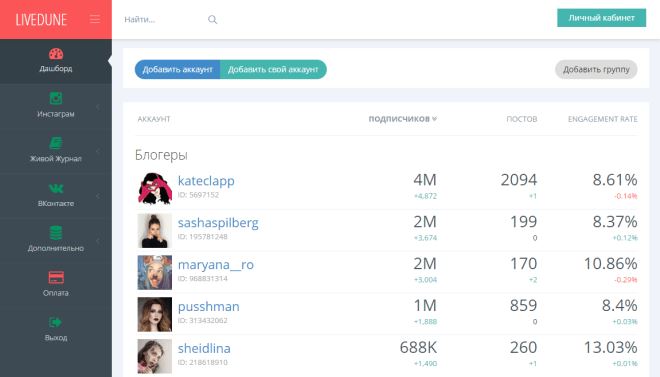Expand the ВКонтакте submenu chevron

click(x=98, y=196)
